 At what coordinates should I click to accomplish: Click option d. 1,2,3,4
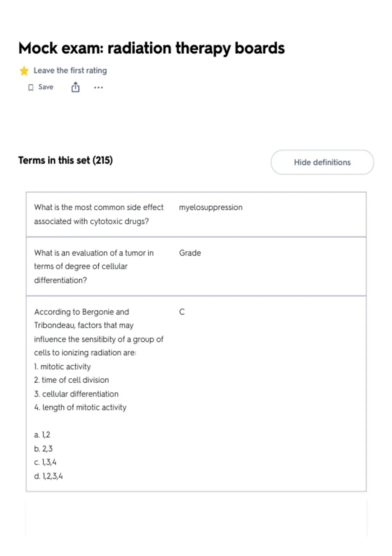coord(48,476)
